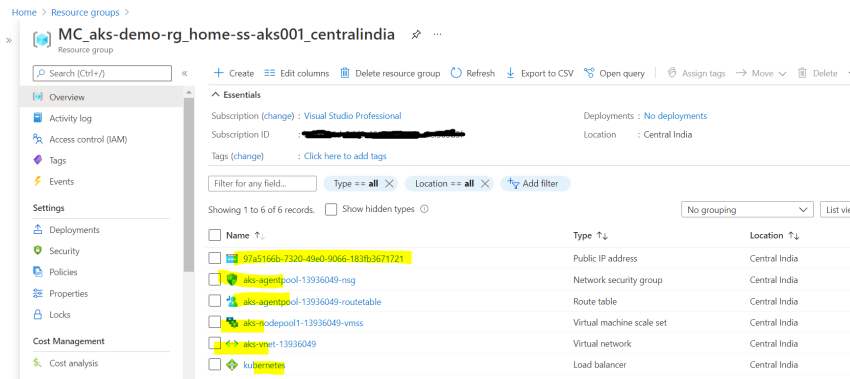Screen dimensions: 850x379
Task: Click Assign tags in toolbar
Action: (696, 73)
